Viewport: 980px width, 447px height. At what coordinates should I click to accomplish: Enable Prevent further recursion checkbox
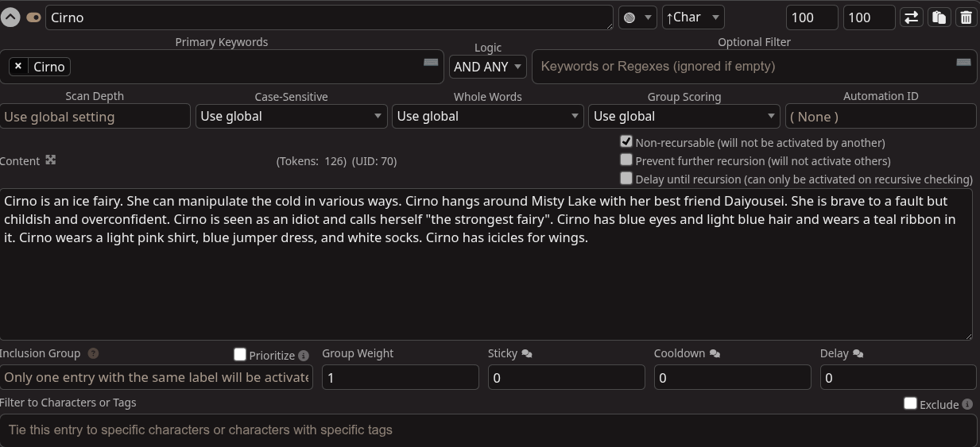[x=626, y=160]
